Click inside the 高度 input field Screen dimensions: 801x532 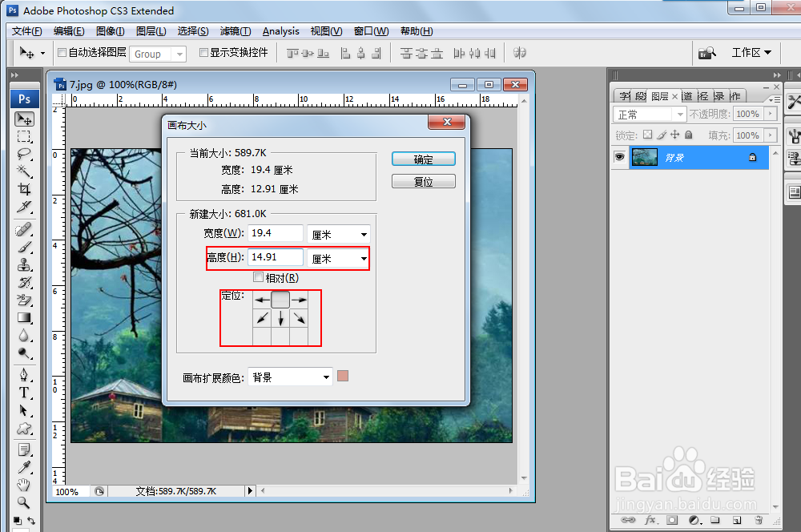pyautogui.click(x=276, y=258)
